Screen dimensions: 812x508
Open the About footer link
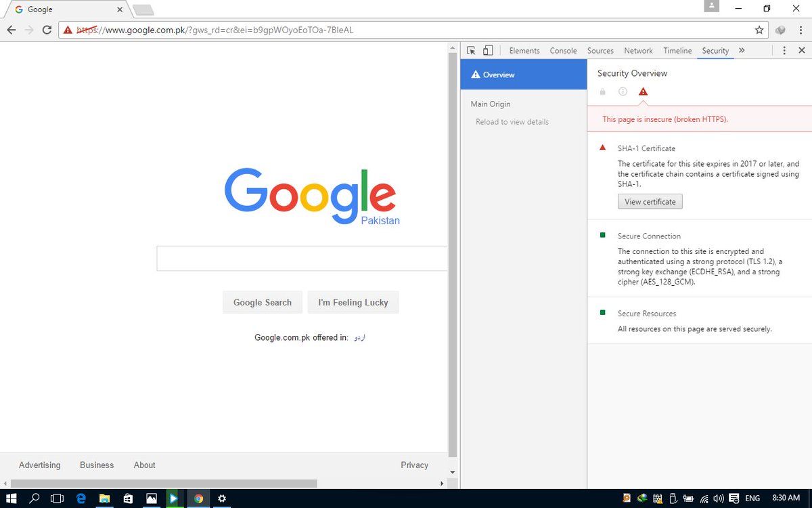tap(144, 465)
